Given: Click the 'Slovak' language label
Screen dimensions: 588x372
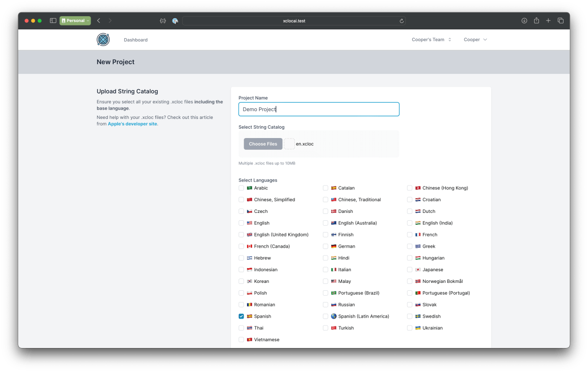Looking at the screenshot, I should 430,305.
